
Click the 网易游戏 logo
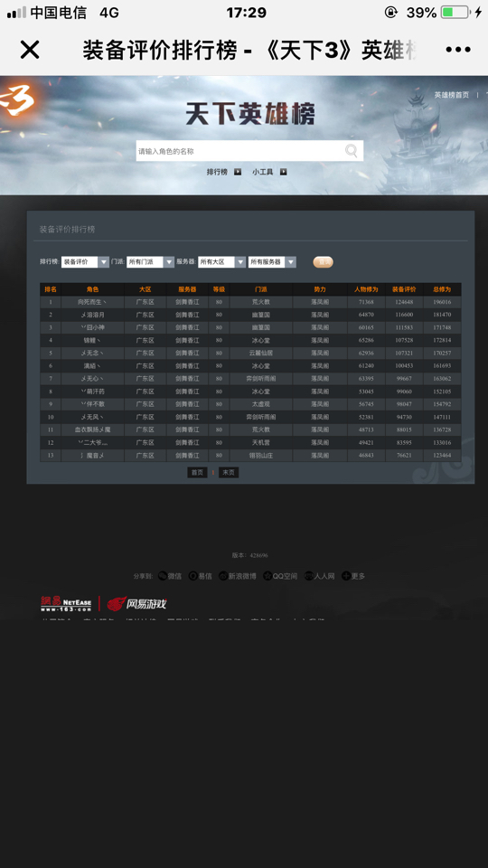[x=136, y=603]
